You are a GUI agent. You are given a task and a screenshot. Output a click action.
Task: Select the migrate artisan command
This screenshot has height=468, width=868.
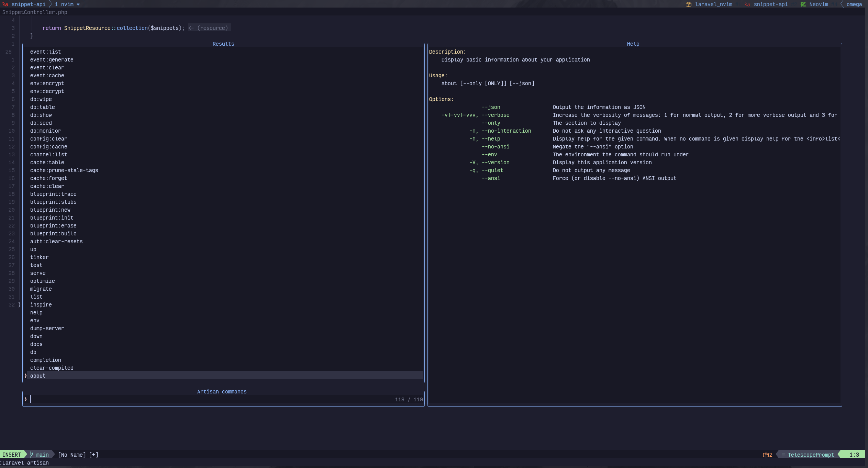[41, 289]
